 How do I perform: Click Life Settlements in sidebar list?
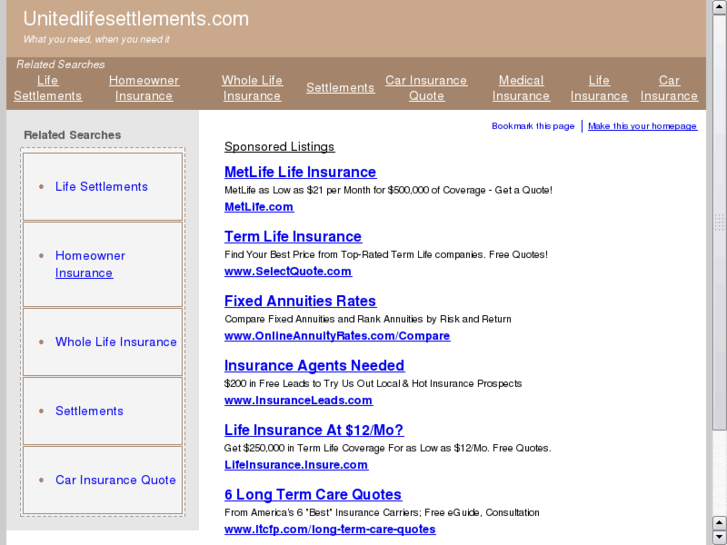[x=102, y=186]
